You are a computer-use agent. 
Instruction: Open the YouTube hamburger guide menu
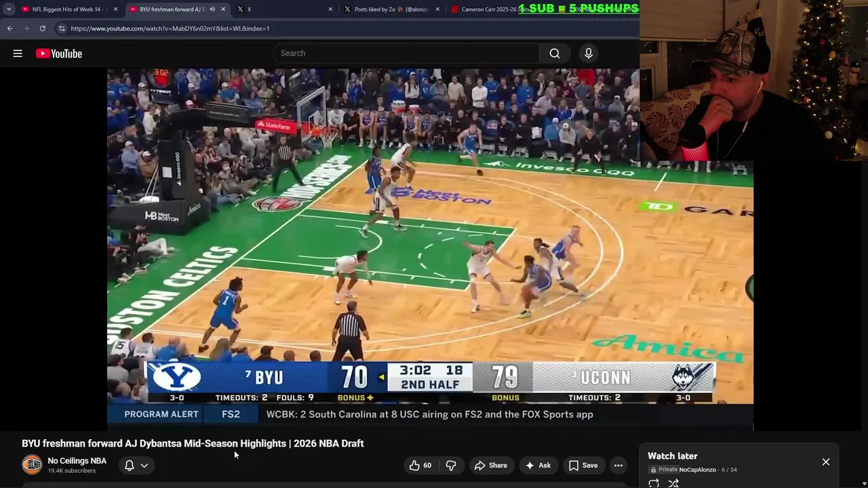[18, 54]
